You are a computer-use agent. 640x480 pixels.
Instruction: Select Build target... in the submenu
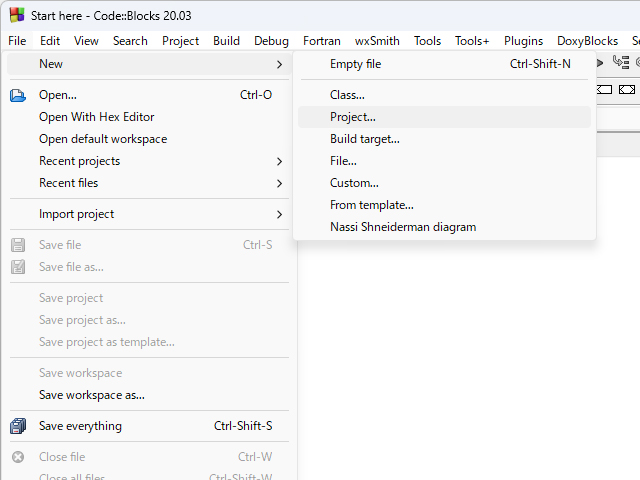click(444, 139)
